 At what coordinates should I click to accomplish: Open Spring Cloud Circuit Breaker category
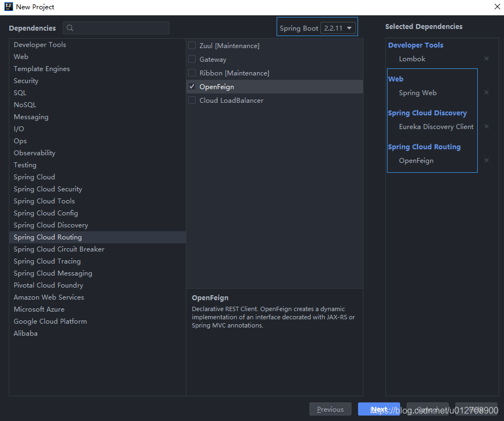point(97,249)
